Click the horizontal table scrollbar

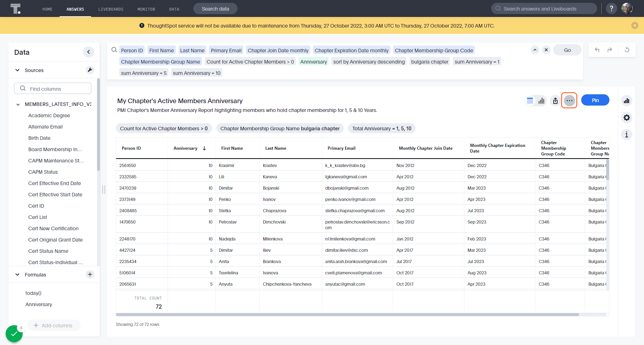[x=348, y=314]
